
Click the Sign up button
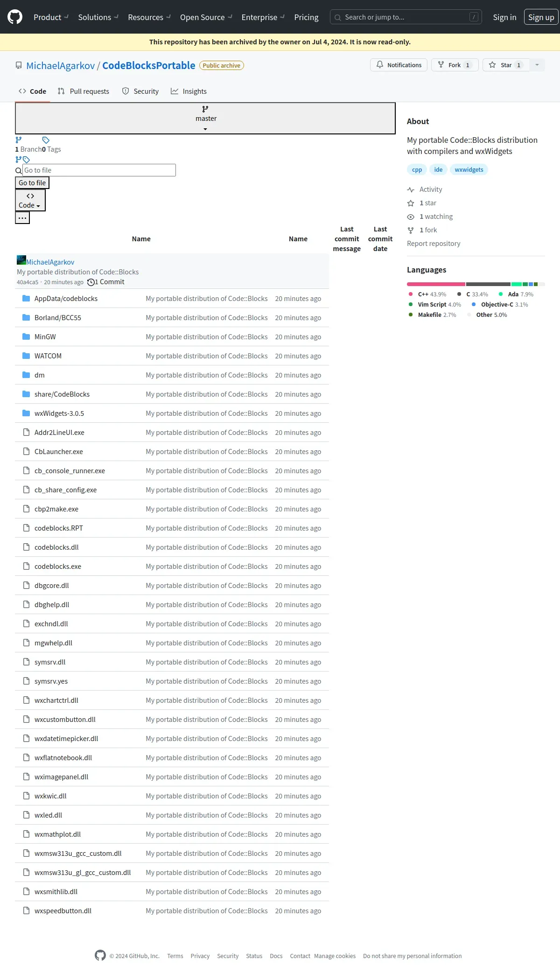pos(541,17)
